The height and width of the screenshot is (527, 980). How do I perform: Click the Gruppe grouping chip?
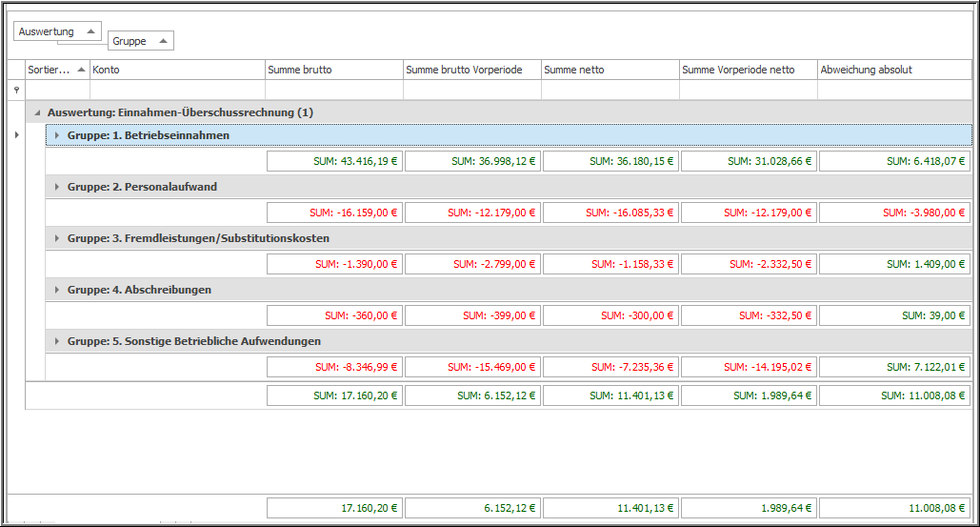pyautogui.click(x=141, y=41)
